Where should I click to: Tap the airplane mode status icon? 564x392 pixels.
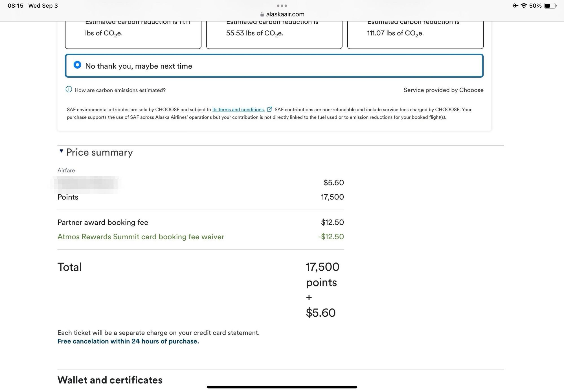[515, 6]
